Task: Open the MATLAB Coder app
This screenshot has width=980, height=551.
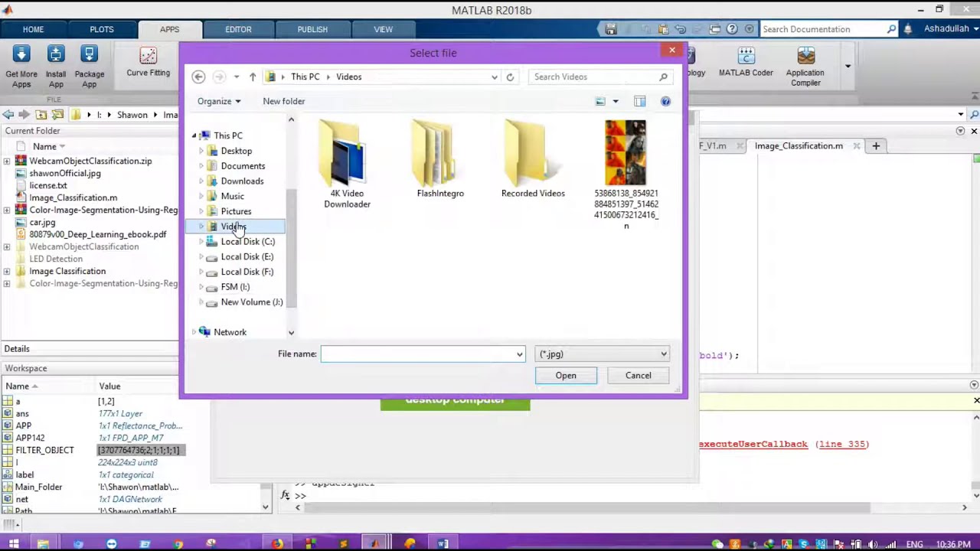Action: tap(746, 63)
